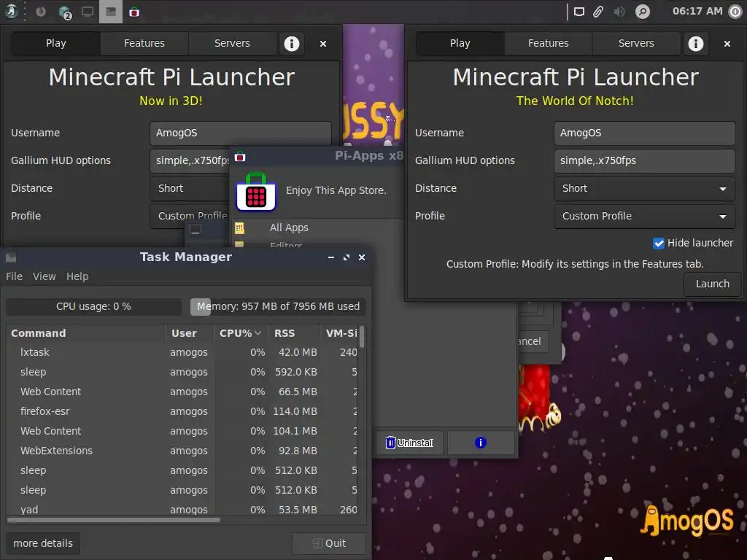
Task: Open the All Apps category icon
Action: tap(239, 228)
